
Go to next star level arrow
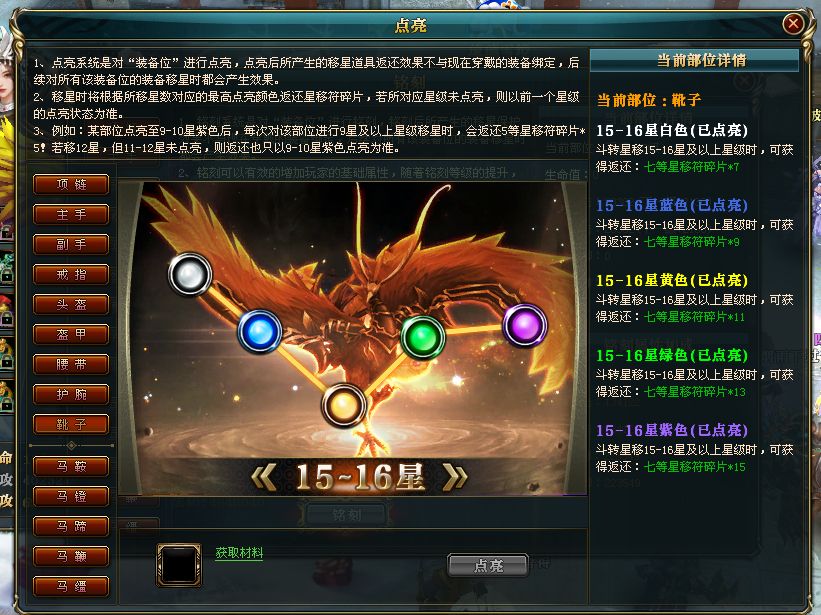coord(454,477)
